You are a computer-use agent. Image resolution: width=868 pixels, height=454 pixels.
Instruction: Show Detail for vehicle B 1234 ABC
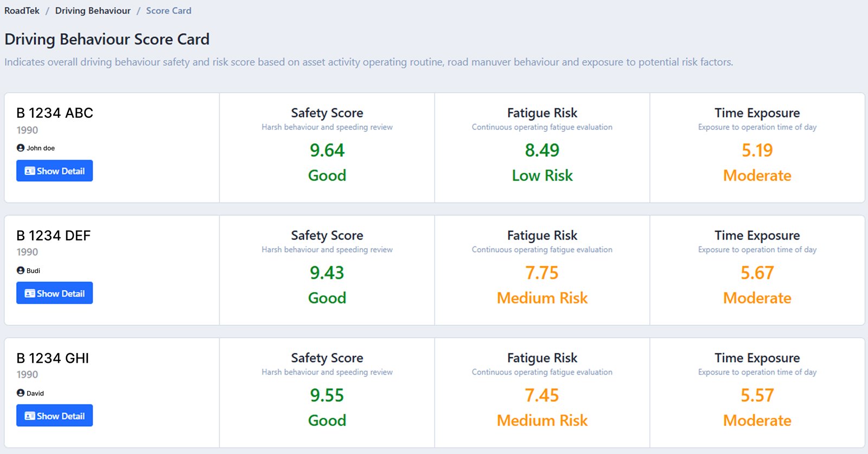pyautogui.click(x=54, y=171)
